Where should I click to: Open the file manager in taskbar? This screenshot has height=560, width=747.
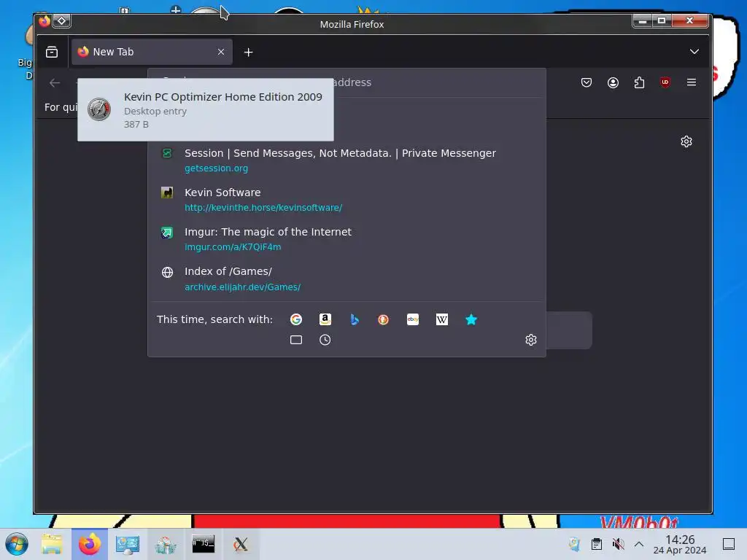click(x=52, y=544)
